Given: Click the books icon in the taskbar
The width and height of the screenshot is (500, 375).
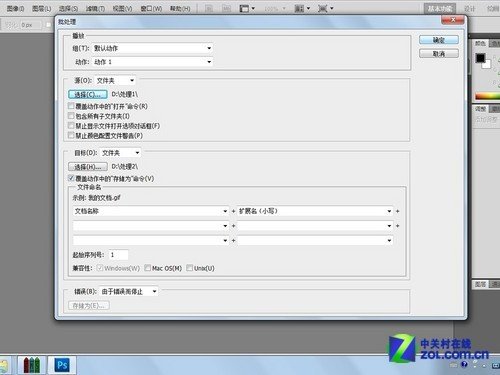Looking at the screenshot, I should tap(32, 365).
